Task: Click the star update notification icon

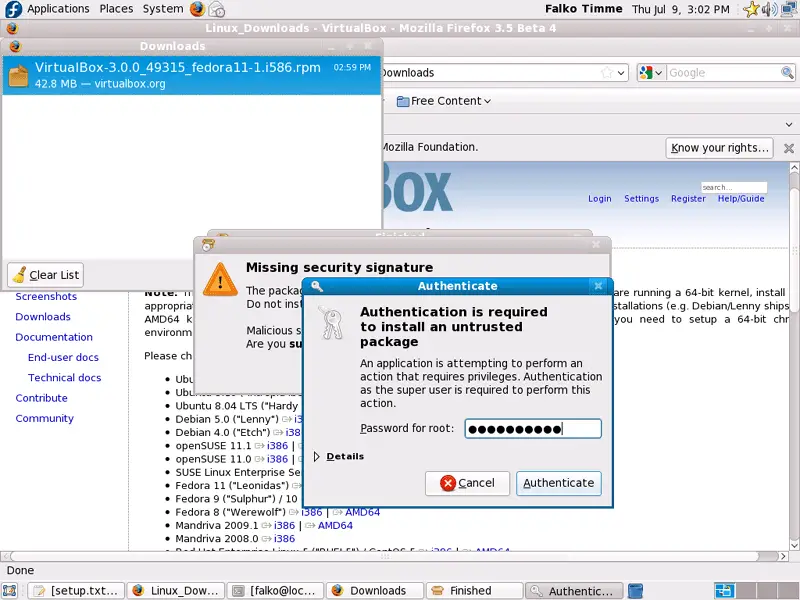Action: (751, 9)
